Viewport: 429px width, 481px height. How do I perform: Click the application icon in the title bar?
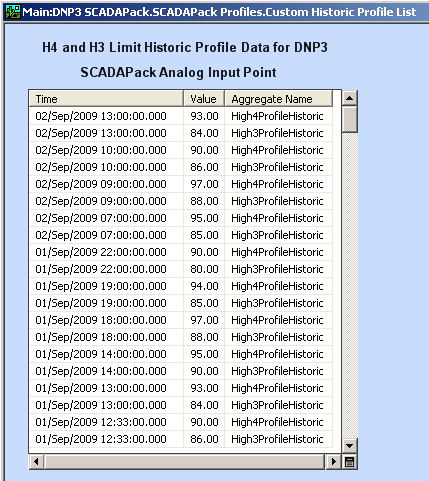click(13, 12)
